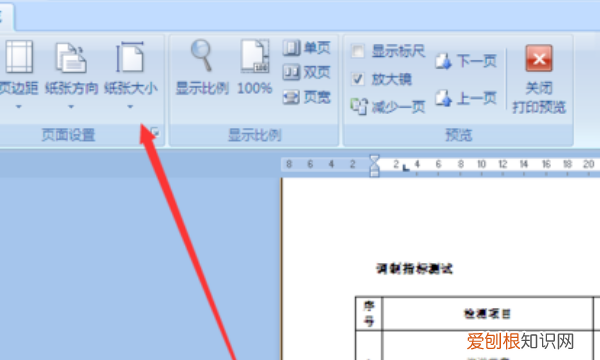The image size is (600, 360).
Task: Open the 纸张大小 paper size menu
Action: tap(130, 75)
